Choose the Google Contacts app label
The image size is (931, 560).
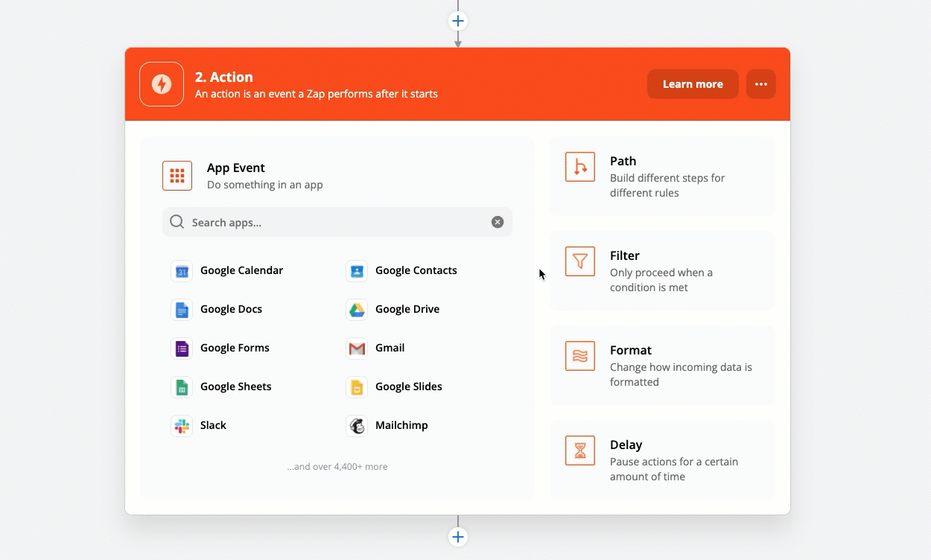pos(416,270)
